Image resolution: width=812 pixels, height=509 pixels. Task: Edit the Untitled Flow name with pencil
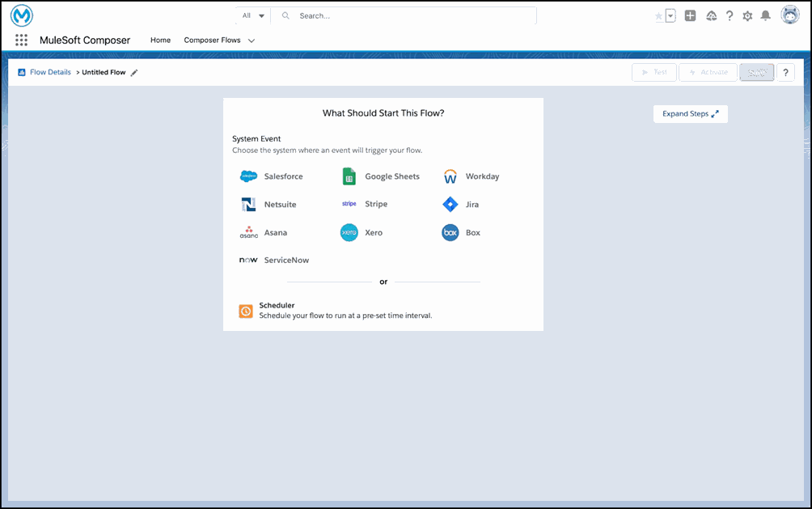[134, 73]
